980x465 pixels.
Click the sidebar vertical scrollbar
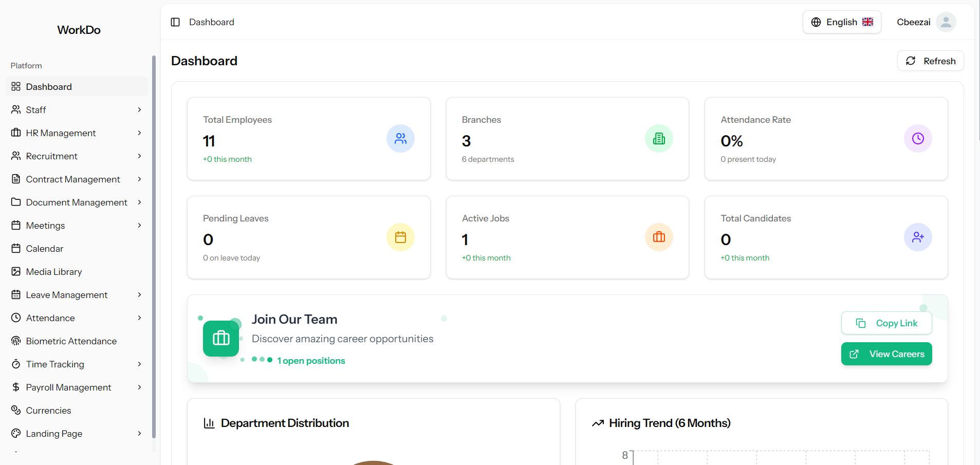pos(154,247)
